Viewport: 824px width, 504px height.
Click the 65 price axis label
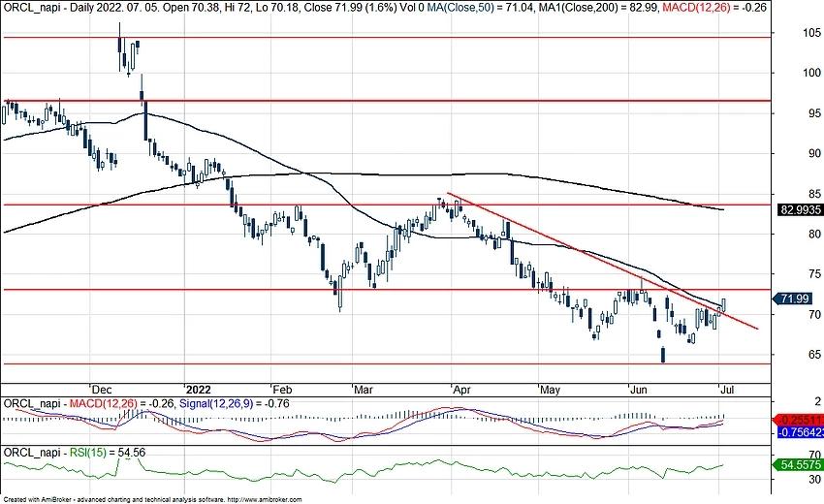pyautogui.click(x=815, y=355)
